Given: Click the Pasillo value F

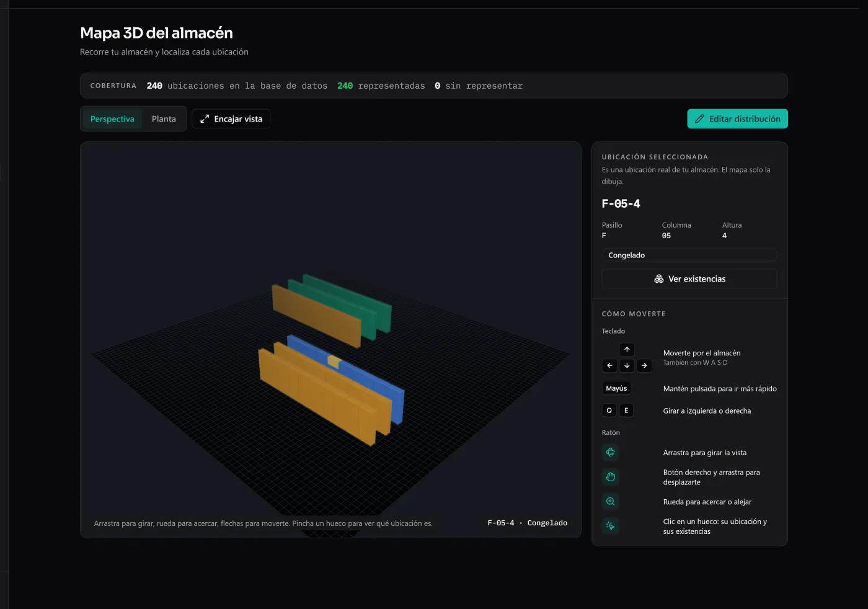Looking at the screenshot, I should (604, 236).
